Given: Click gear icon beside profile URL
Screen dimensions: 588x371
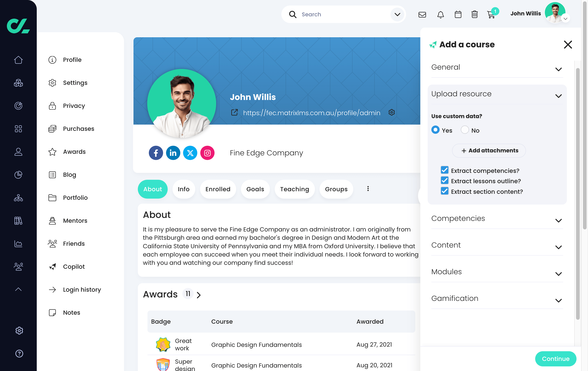Looking at the screenshot, I should (x=391, y=112).
